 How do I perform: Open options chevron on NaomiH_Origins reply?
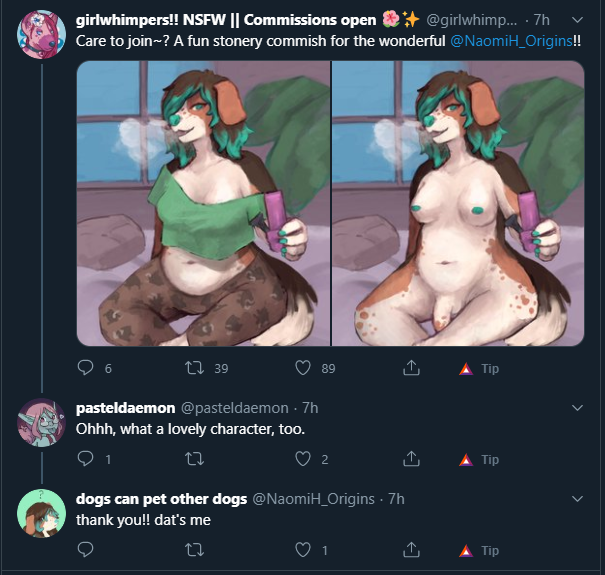577,499
